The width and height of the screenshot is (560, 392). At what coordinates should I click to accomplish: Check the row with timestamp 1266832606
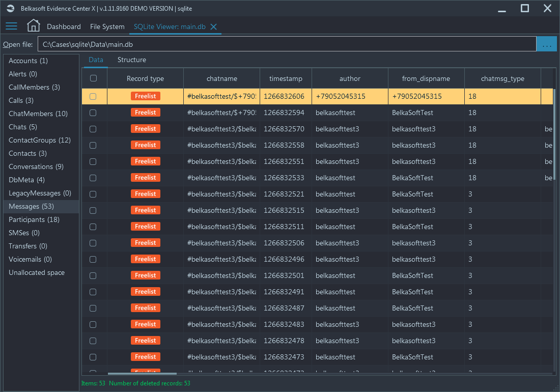tap(93, 96)
